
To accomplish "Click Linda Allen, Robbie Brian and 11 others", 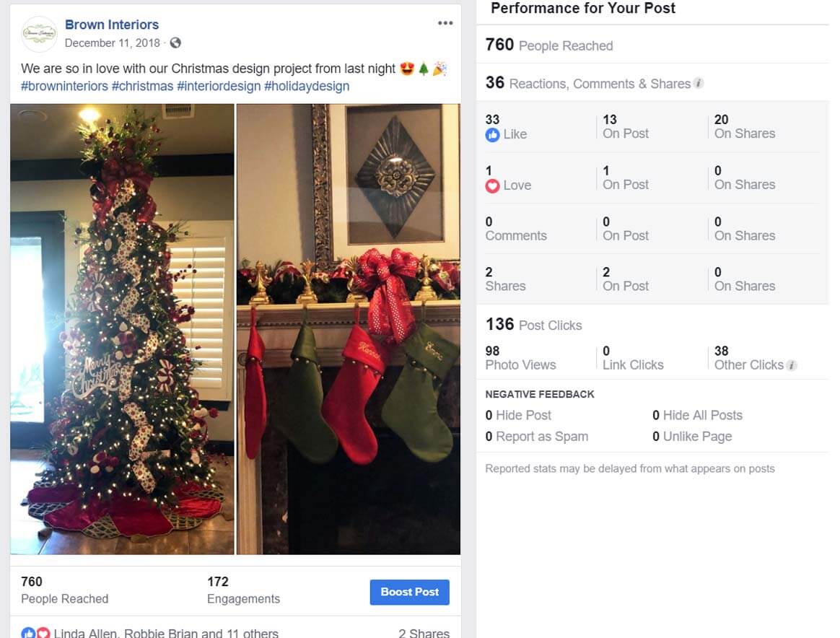I will tap(166, 633).
